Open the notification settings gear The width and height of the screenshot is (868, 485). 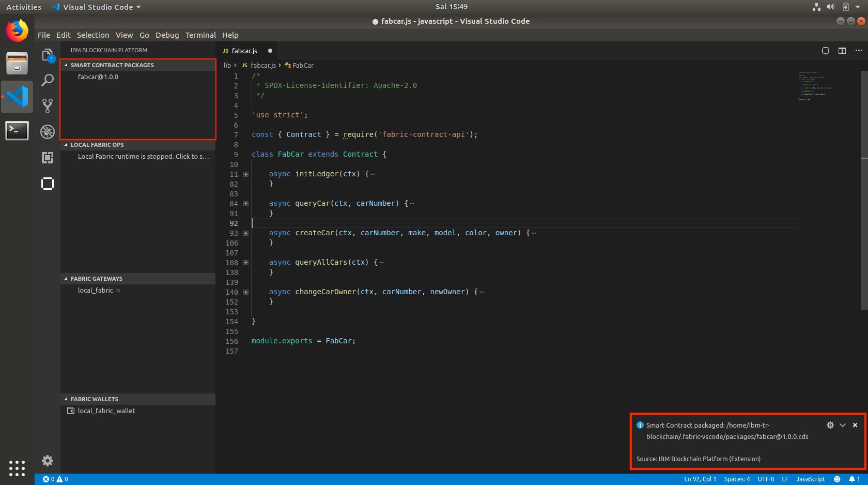click(830, 425)
